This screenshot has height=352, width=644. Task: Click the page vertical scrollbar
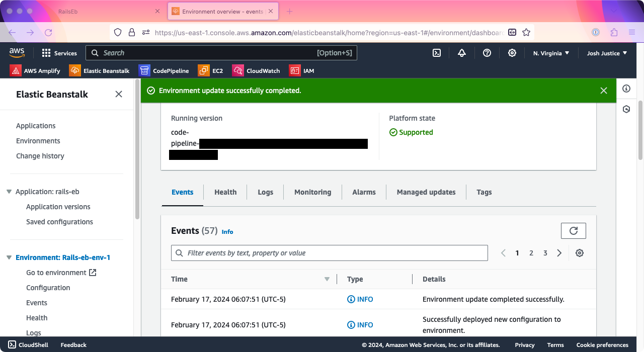[640, 130]
